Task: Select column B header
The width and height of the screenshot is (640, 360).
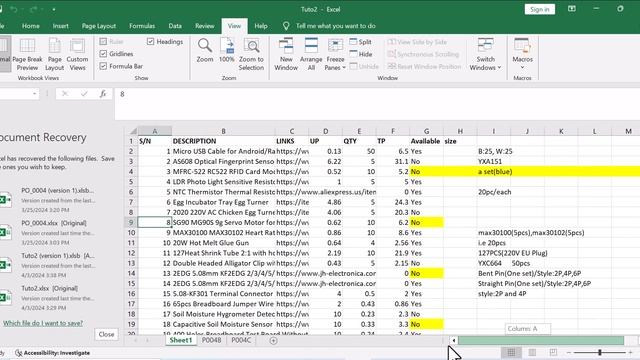Action: click(223, 131)
